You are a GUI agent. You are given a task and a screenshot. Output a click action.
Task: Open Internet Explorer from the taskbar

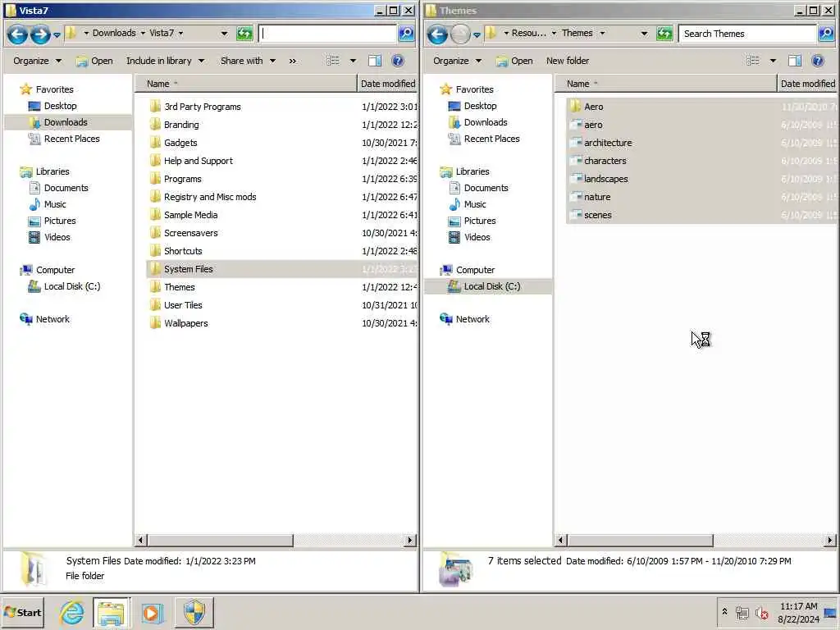(71, 612)
